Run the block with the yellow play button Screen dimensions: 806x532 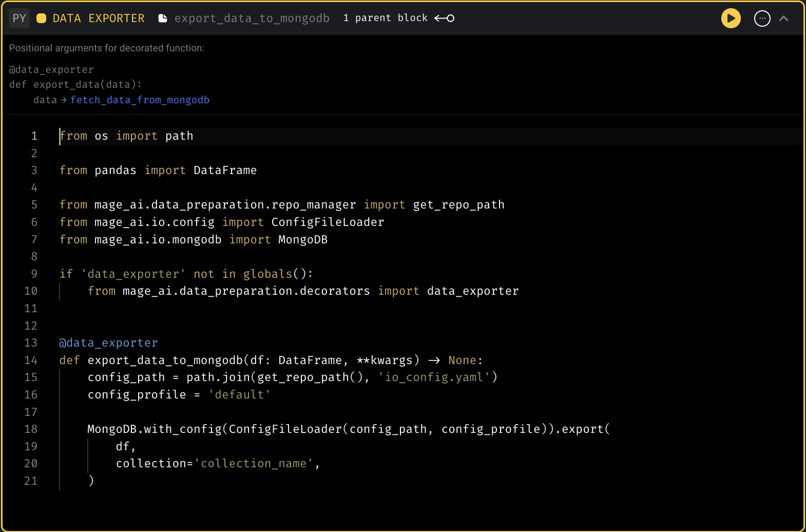pyautogui.click(x=731, y=18)
